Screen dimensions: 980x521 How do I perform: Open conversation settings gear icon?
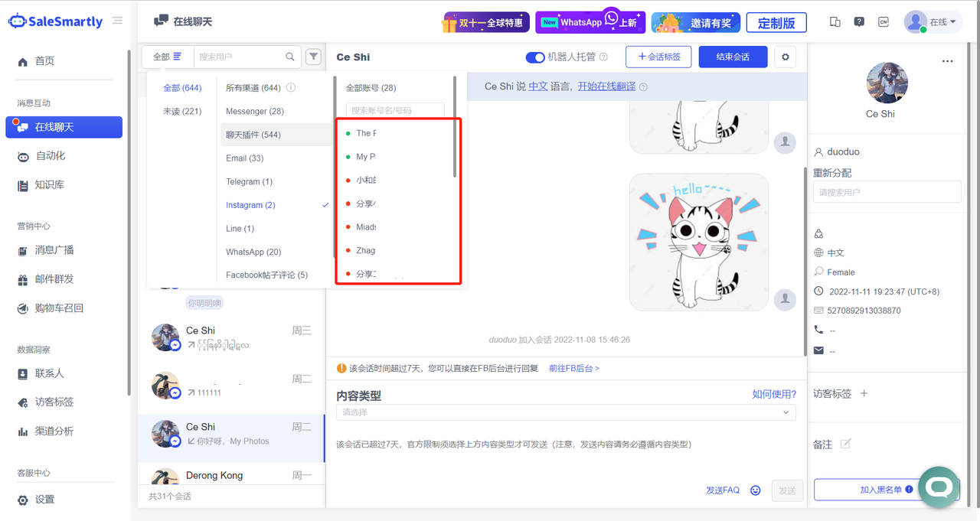[785, 57]
